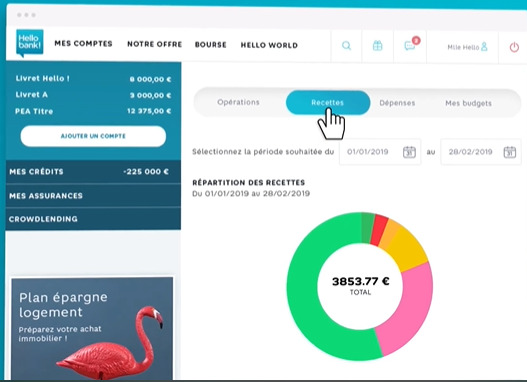
Task: Click the Hello bank! logo
Action: [30, 43]
